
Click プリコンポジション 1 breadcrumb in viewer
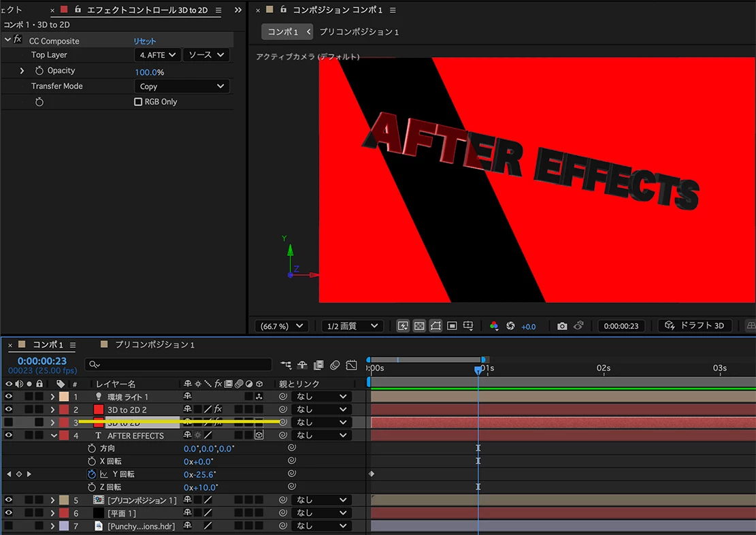(x=359, y=32)
